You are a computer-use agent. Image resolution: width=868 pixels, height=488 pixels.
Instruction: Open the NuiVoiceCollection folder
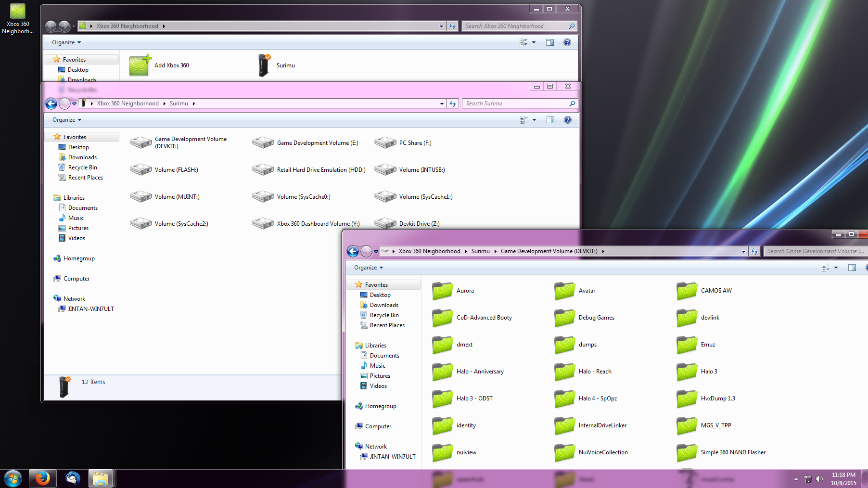591,452
